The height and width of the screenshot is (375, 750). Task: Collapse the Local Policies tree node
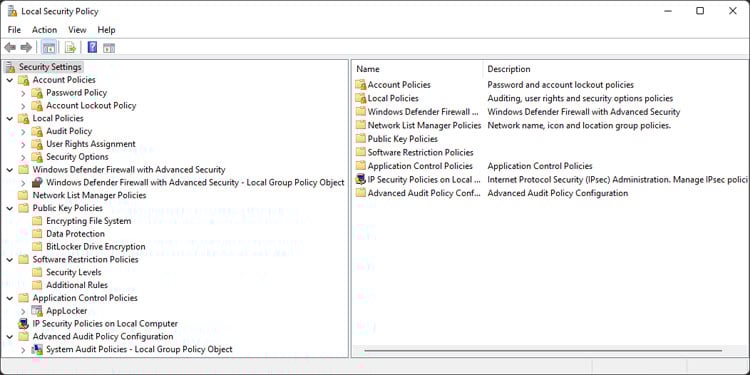10,118
